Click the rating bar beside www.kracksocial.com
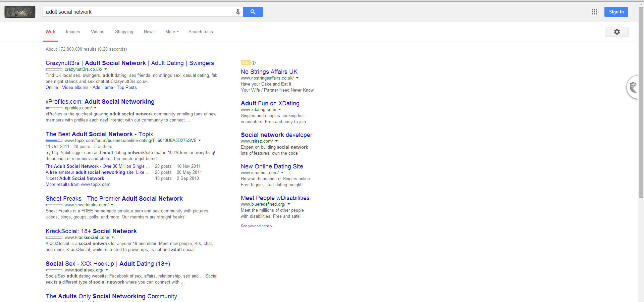 pyautogui.click(x=54, y=238)
